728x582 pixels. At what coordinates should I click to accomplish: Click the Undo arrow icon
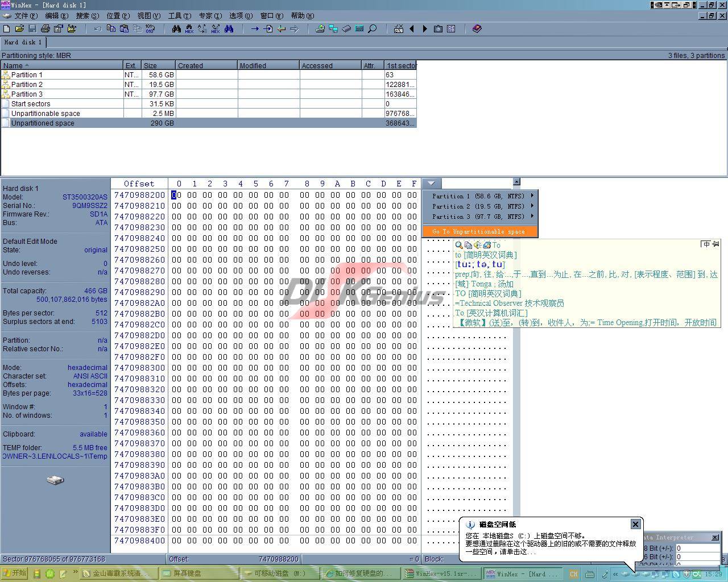coord(98,28)
